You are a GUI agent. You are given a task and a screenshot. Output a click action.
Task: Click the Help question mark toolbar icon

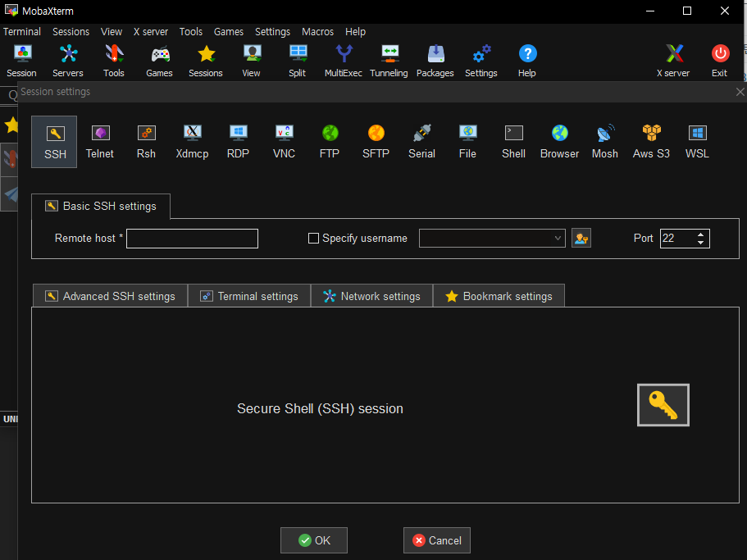coord(527,61)
